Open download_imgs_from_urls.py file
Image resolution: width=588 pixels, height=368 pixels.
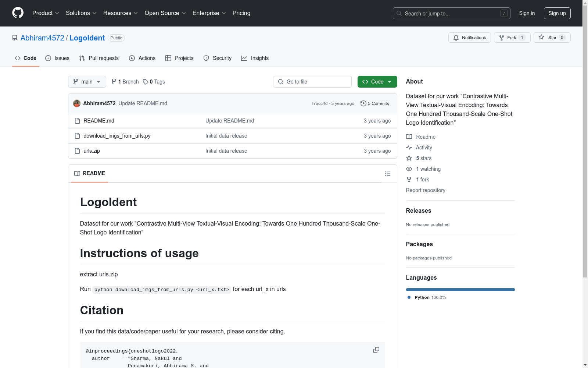point(117,136)
